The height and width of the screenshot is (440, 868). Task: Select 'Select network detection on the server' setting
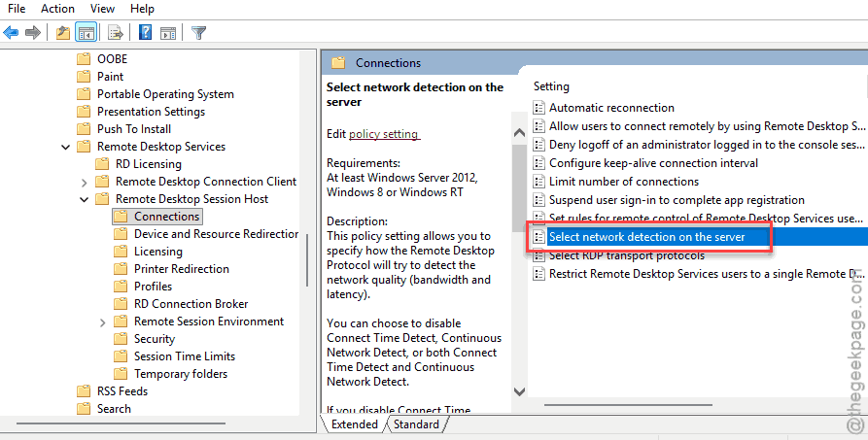(x=646, y=237)
